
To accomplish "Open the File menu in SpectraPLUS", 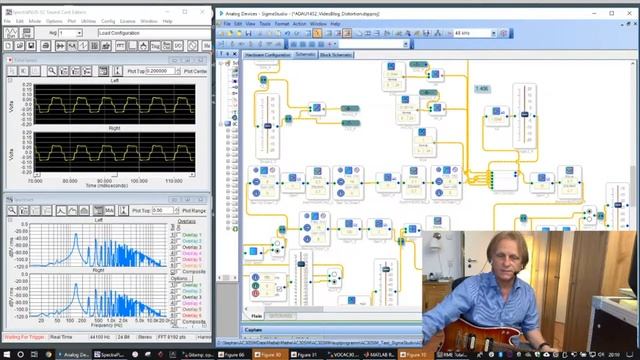I will [x=7, y=21].
